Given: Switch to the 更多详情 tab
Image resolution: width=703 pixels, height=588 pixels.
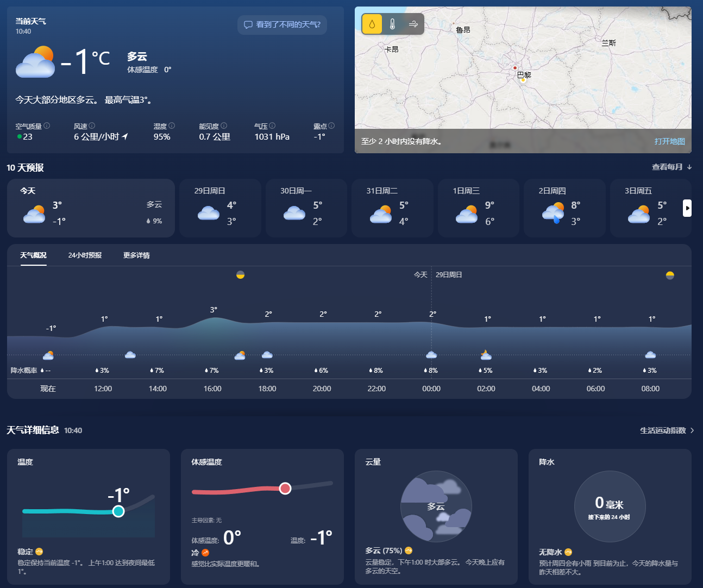Looking at the screenshot, I should [136, 255].
